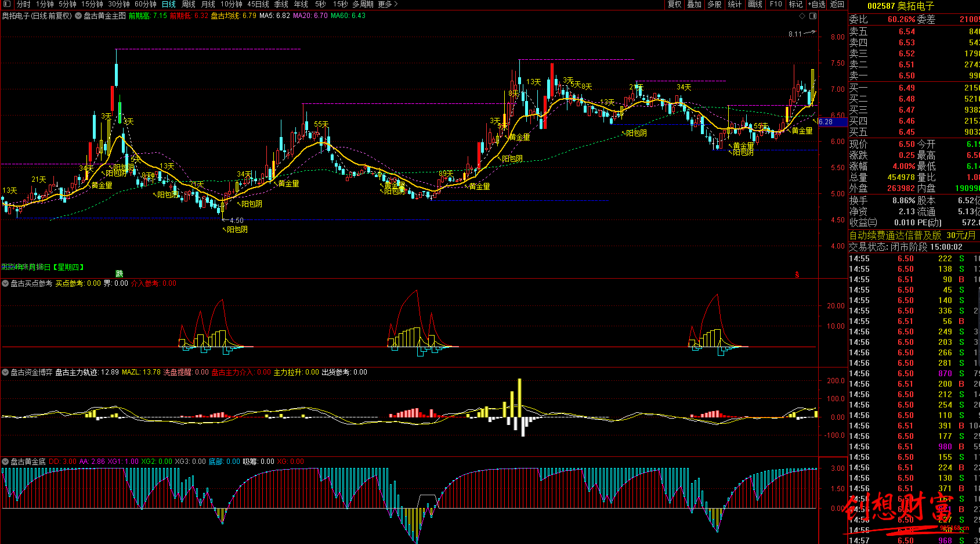The height and width of the screenshot is (544, 980).
Task: Open the 统计 statistics tool
Action: click(735, 4)
